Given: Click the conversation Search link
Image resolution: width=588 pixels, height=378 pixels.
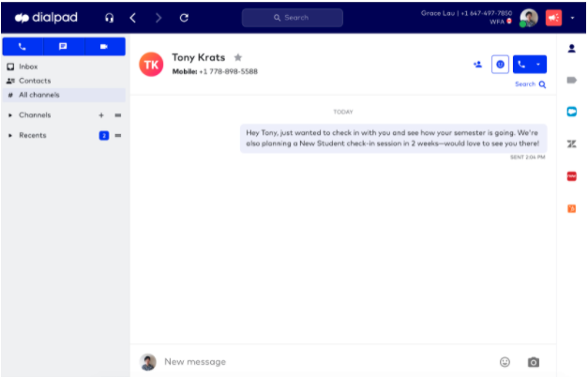Looking at the screenshot, I should pyautogui.click(x=530, y=84).
